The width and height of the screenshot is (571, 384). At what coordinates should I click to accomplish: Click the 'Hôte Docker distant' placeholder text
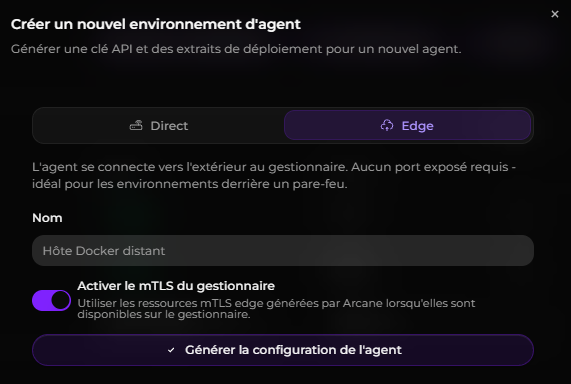pyautogui.click(x=104, y=251)
